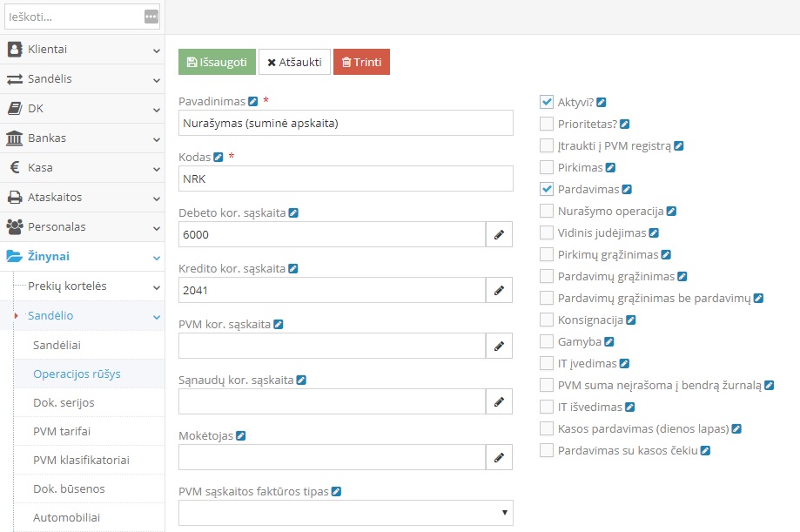Screen dimensions: 800x532
Task: Enable the Nurašymo operacija checkbox
Action: (547, 211)
